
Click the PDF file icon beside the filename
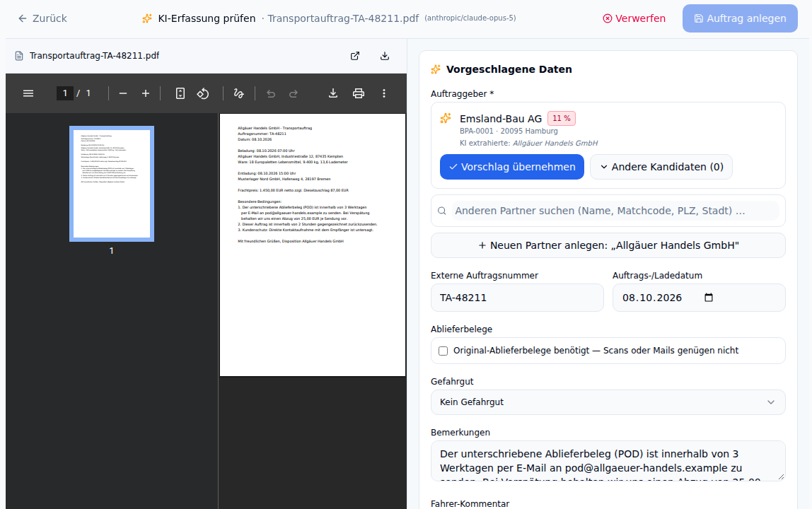[x=19, y=56]
